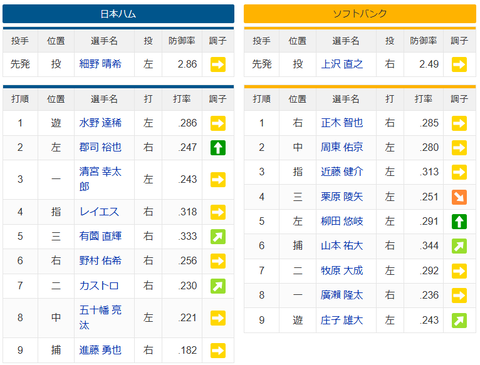The height and width of the screenshot is (365, 480).
Task: Open player page for 細野 晴希
Action: point(100,64)
